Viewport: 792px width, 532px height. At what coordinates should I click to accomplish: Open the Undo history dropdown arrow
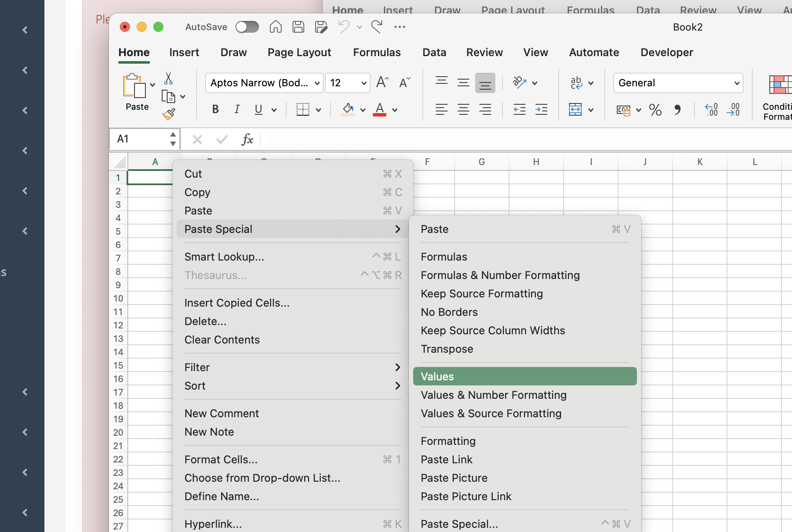coord(359,27)
